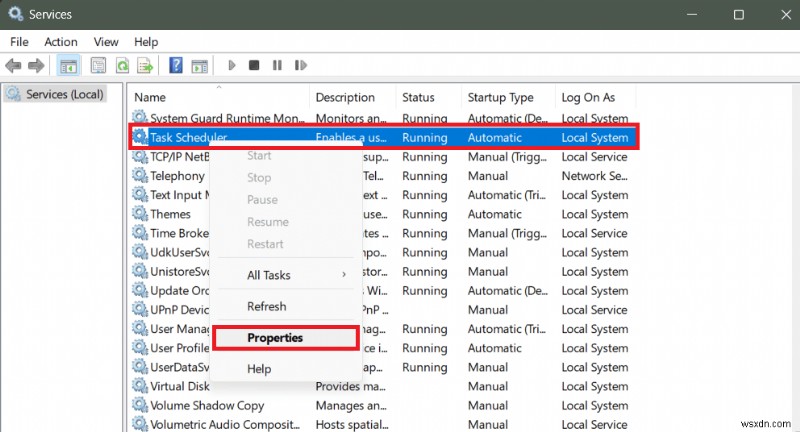
Task: Open the Action menu
Action: [x=61, y=42]
